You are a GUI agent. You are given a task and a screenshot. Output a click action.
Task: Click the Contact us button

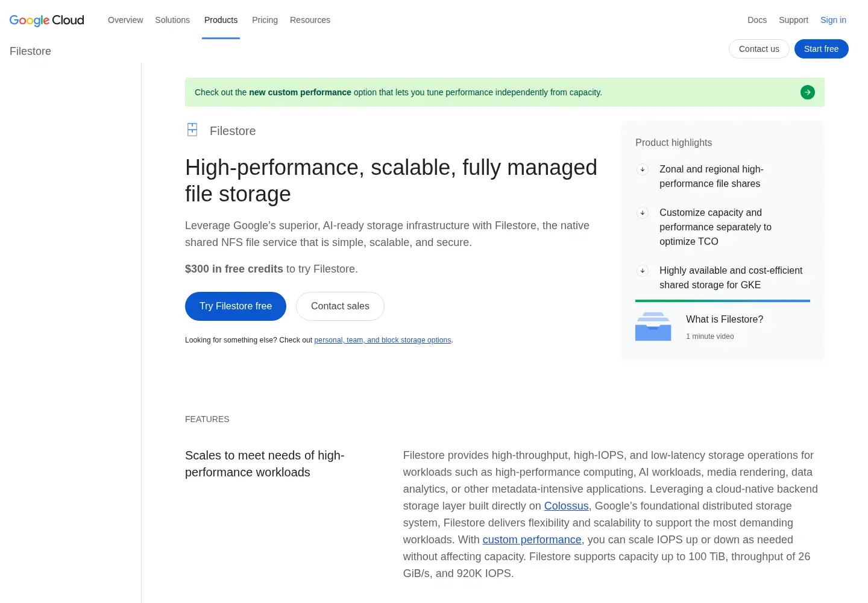(x=759, y=49)
